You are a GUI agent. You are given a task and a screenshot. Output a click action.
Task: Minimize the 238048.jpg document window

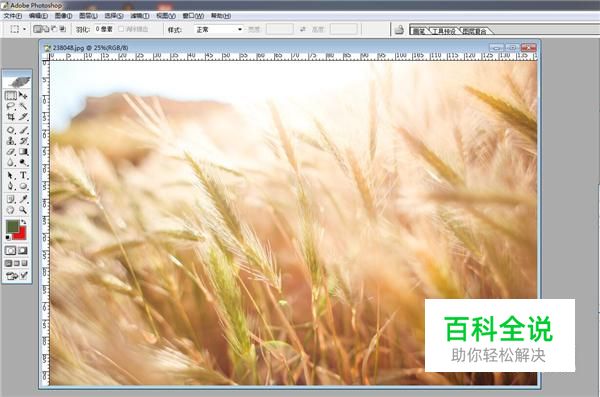(497, 47)
